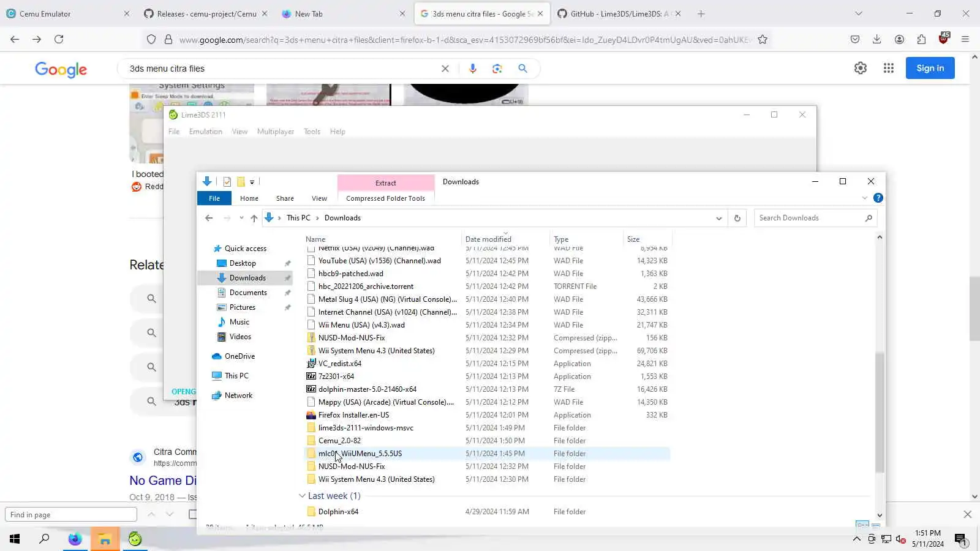This screenshot has width=980, height=551.
Task: Click the Find in page text field
Action: (71, 514)
